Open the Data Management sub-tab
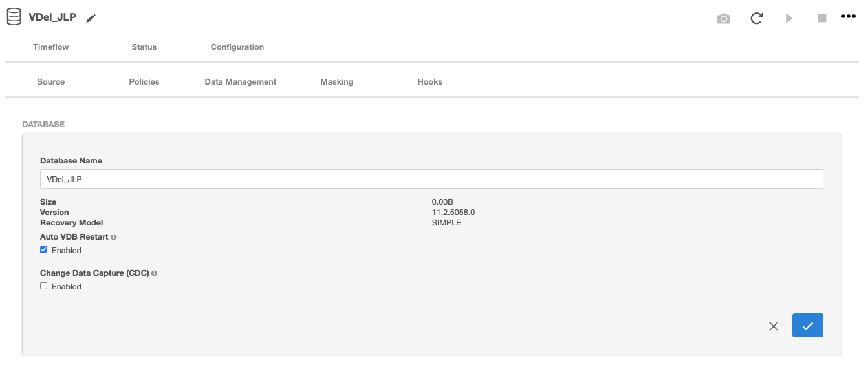 [241, 82]
